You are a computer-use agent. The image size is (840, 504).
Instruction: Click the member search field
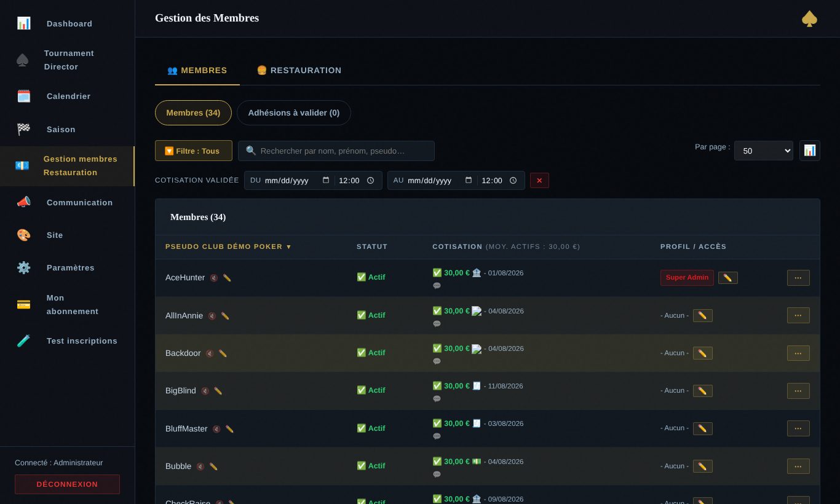click(x=336, y=151)
